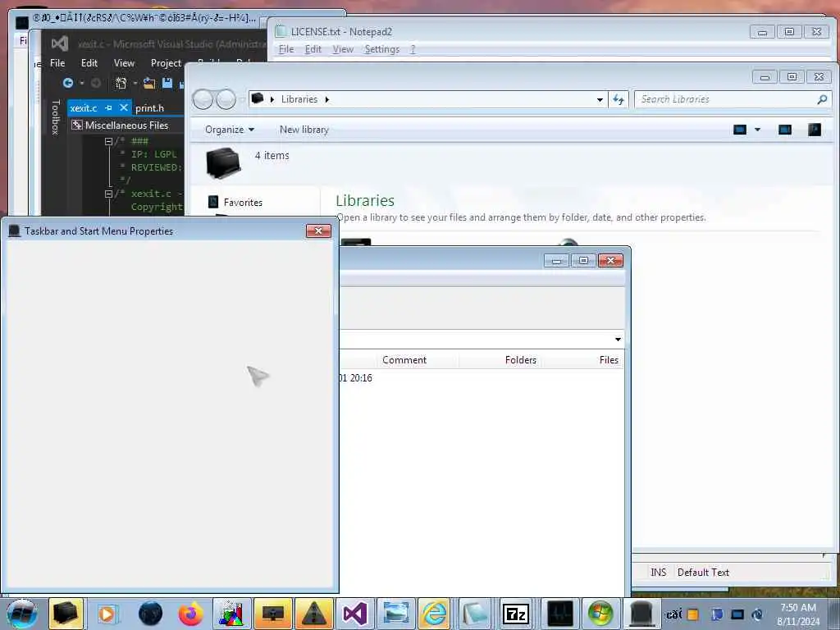Open Internet Explorer taskbar icon
The width and height of the screenshot is (840, 630).
click(x=435, y=614)
